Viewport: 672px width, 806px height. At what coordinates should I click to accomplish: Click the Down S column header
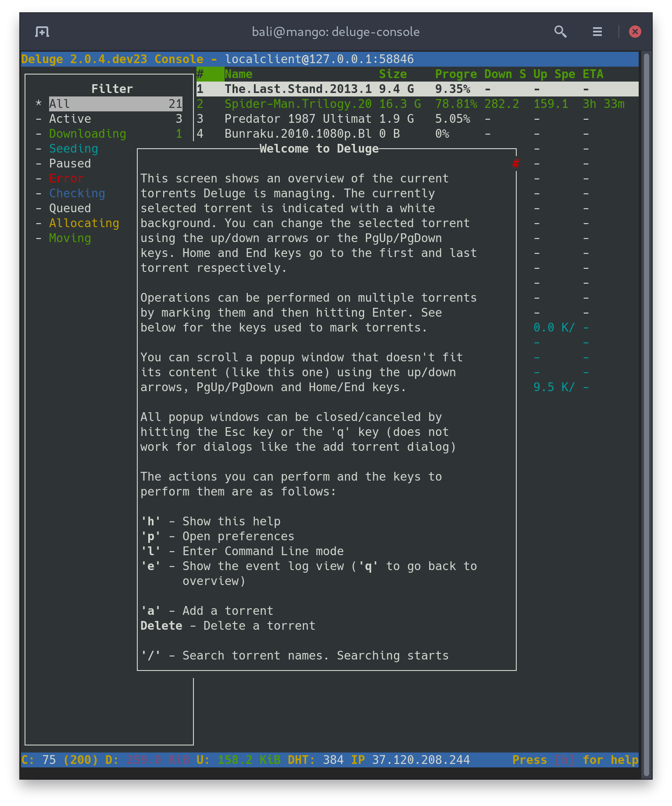pyautogui.click(x=505, y=74)
